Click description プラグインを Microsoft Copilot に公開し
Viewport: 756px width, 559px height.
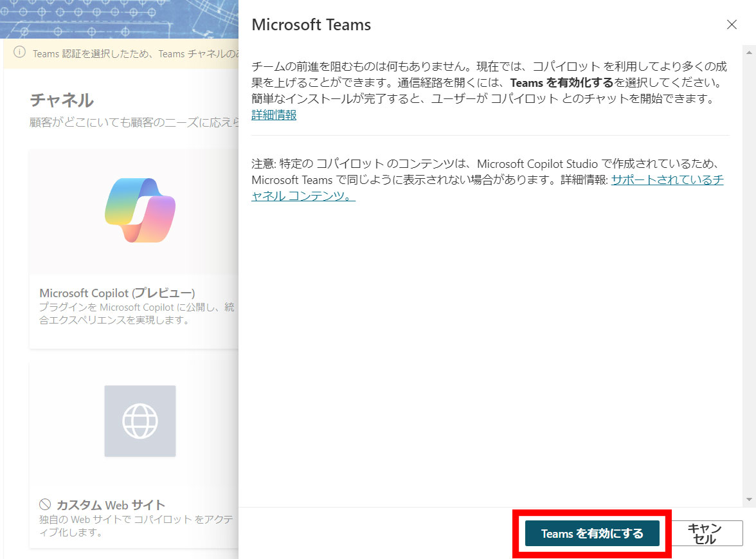click(x=137, y=313)
